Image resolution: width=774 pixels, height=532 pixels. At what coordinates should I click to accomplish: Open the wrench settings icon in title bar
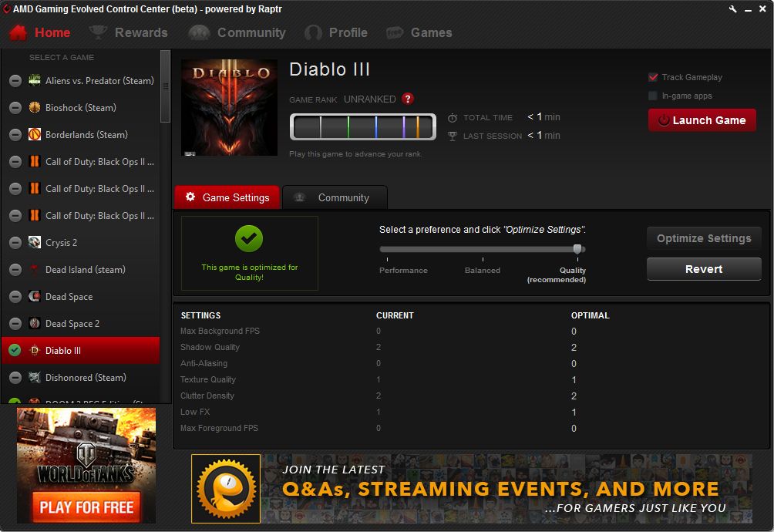point(733,8)
